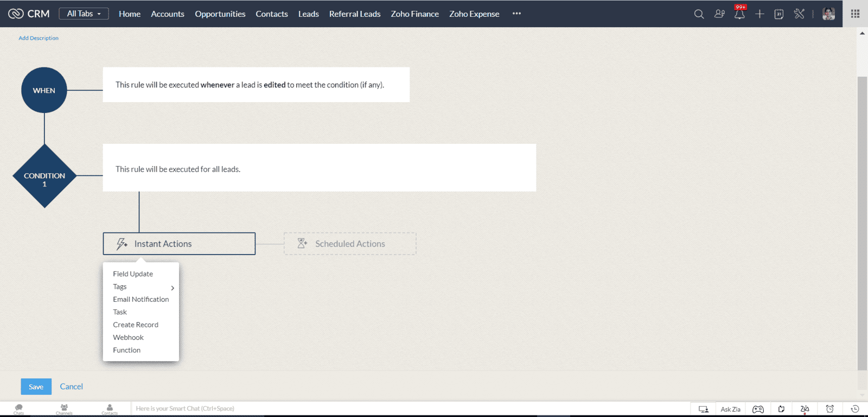Screen dimensions: 868x417
Task: Open Chats in bottom bar
Action: click(x=19, y=409)
